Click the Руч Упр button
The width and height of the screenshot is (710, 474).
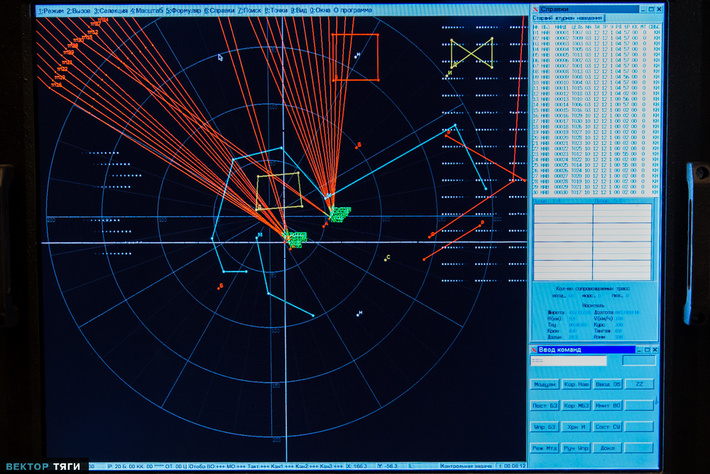(576, 448)
